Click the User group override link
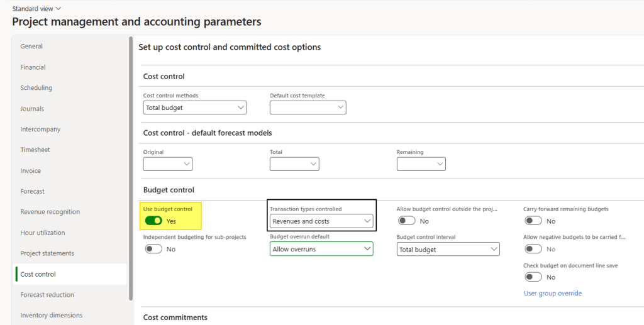644x325 pixels. tap(552, 293)
